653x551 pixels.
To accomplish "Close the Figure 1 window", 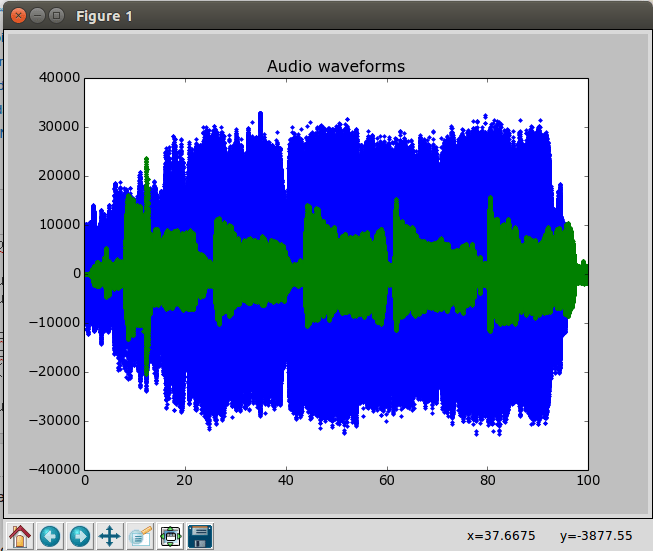I will pyautogui.click(x=18, y=16).
